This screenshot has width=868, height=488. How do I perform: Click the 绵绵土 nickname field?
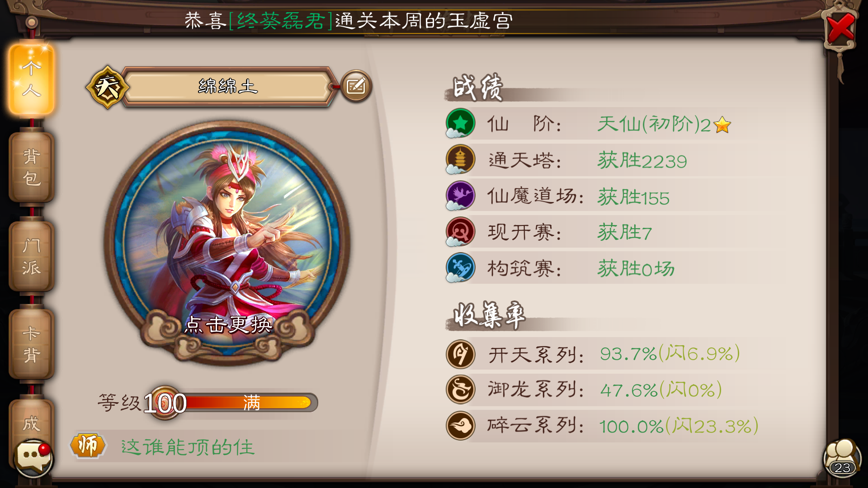(x=228, y=86)
